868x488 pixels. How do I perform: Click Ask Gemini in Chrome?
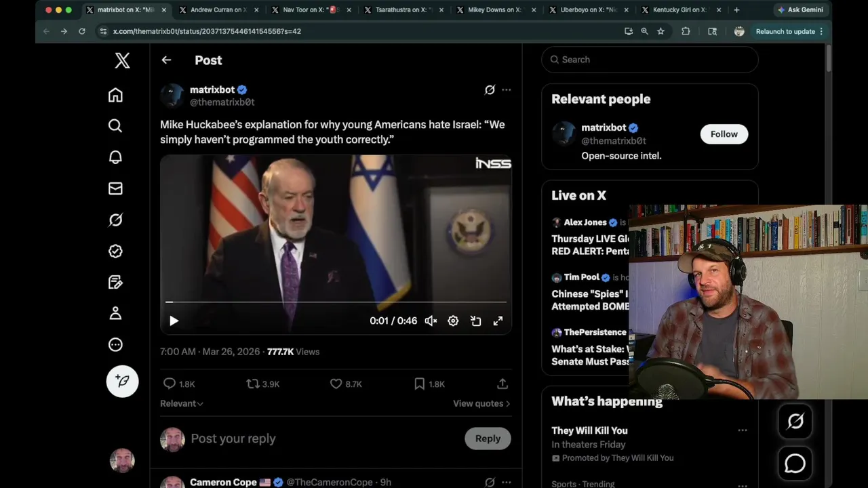click(x=800, y=10)
